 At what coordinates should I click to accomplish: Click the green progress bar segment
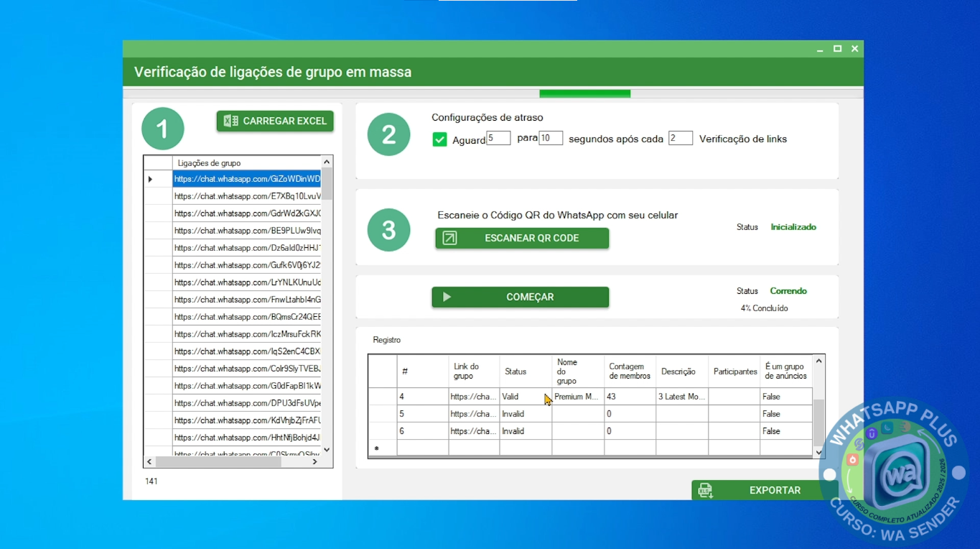(585, 93)
